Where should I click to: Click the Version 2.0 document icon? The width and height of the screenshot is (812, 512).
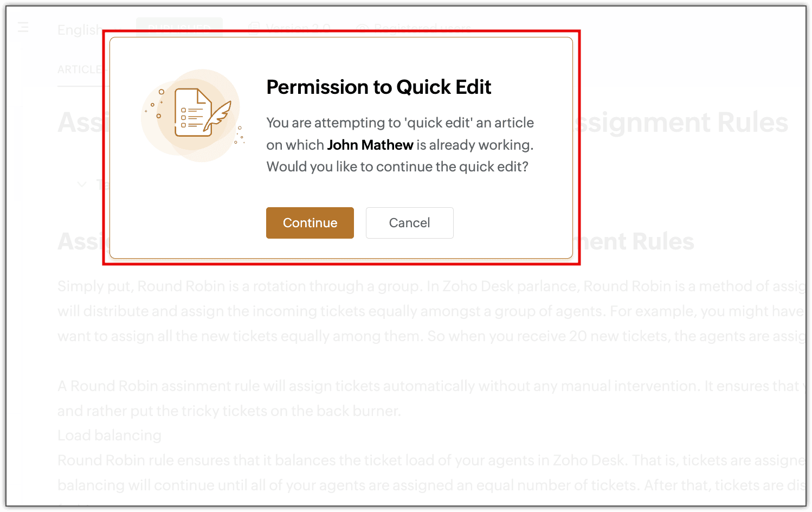coord(254,28)
